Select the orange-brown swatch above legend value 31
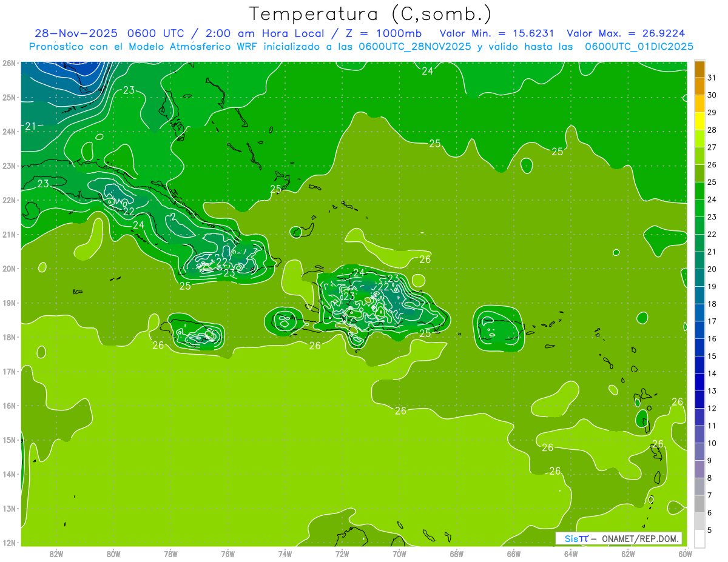This screenshot has width=728, height=562. [x=699, y=70]
